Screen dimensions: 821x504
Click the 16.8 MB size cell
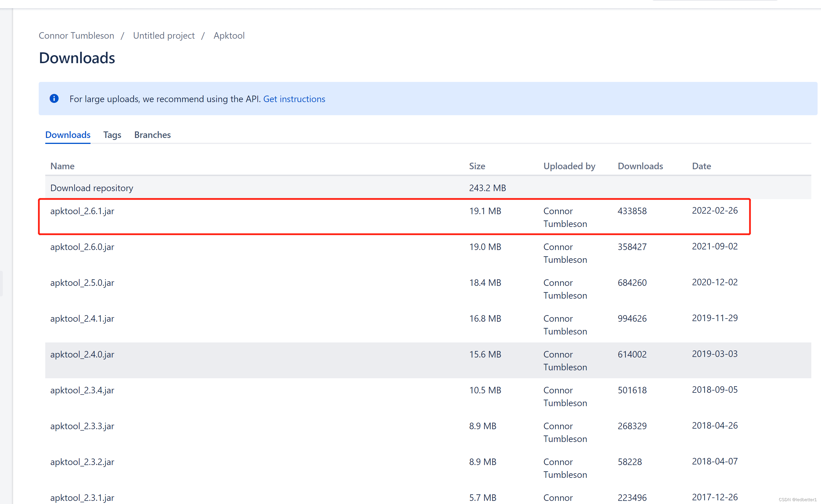pos(485,319)
